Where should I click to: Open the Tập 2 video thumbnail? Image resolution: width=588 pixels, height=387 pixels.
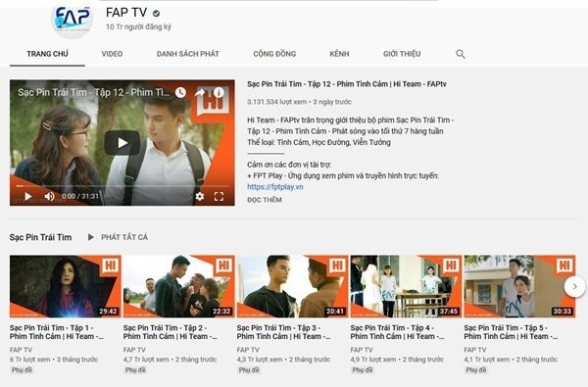click(x=179, y=286)
